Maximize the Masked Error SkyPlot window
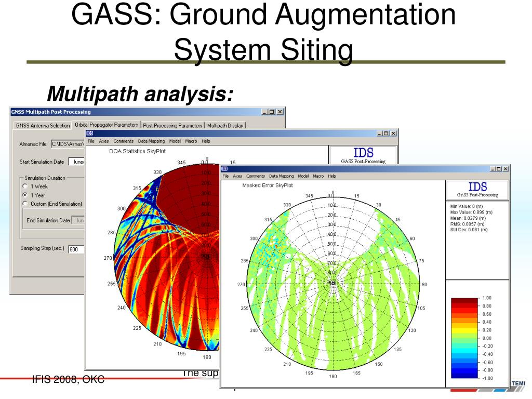 [x=499, y=169]
